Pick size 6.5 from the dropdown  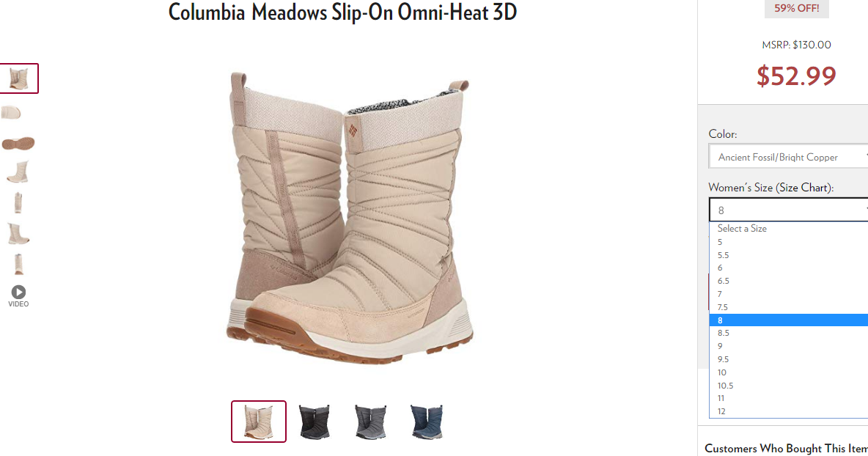click(x=788, y=281)
